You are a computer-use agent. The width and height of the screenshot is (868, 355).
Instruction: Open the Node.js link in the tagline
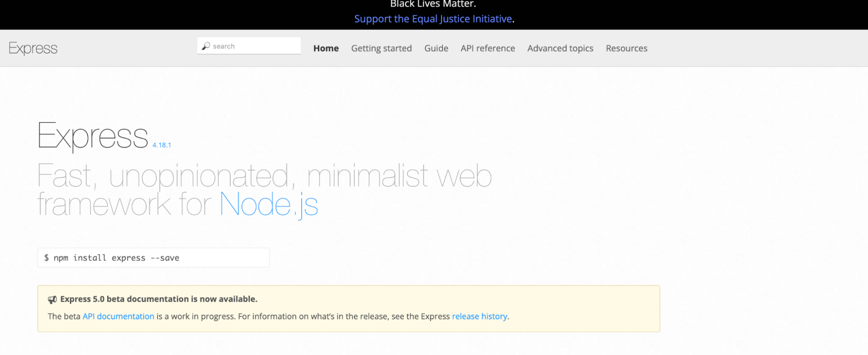pyautogui.click(x=269, y=204)
